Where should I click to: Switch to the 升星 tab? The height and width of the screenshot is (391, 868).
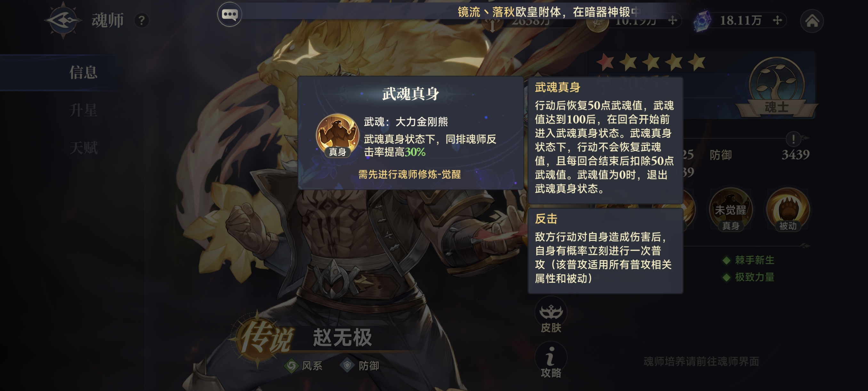tap(83, 110)
